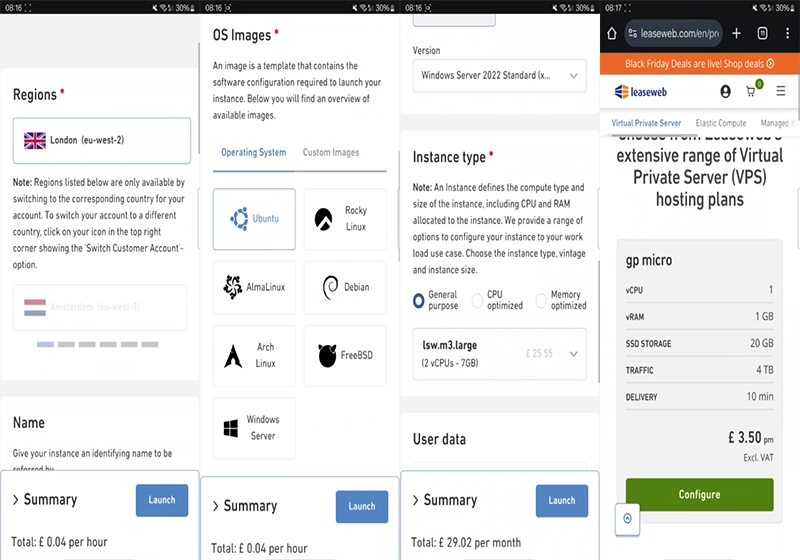This screenshot has width=800, height=560.
Task: Open the Windows Server 2022 version dropdown
Action: coord(499,75)
